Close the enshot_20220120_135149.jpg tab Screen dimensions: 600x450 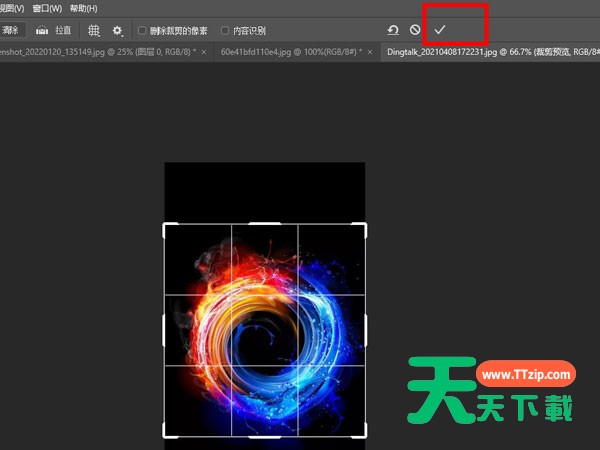(x=204, y=52)
